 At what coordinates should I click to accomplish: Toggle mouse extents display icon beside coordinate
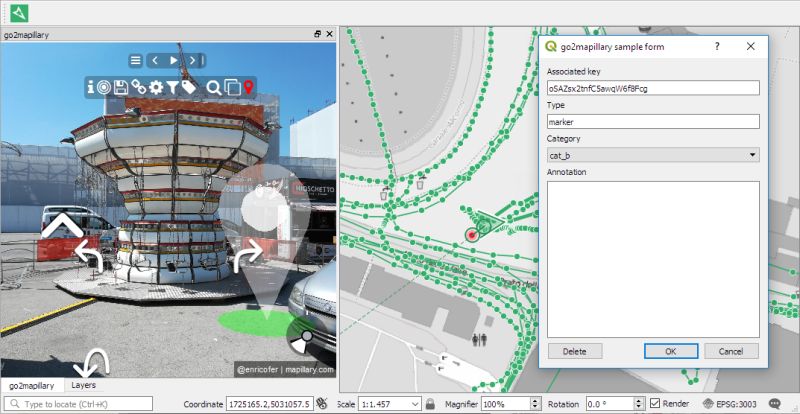click(x=321, y=404)
